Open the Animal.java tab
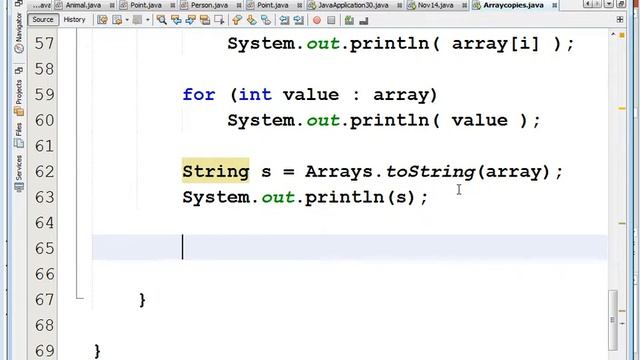640x360 pixels. (83, 5)
